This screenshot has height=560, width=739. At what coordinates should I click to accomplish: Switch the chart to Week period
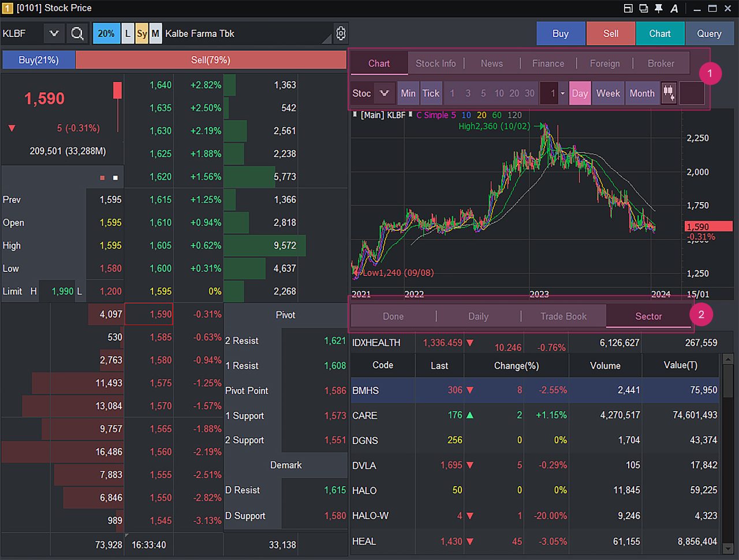tap(608, 93)
